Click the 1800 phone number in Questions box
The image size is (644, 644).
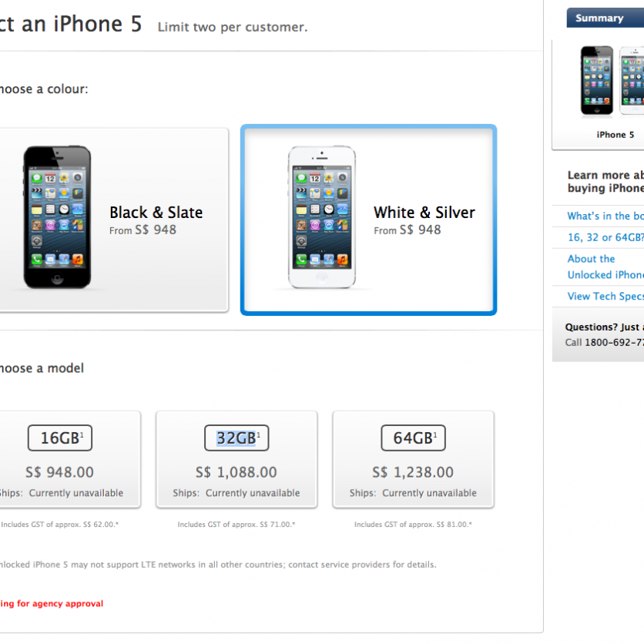(614, 342)
